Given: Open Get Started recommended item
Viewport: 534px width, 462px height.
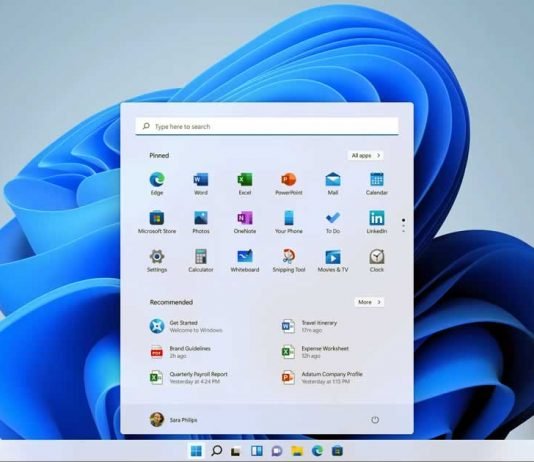Looking at the screenshot, I should pos(186,326).
